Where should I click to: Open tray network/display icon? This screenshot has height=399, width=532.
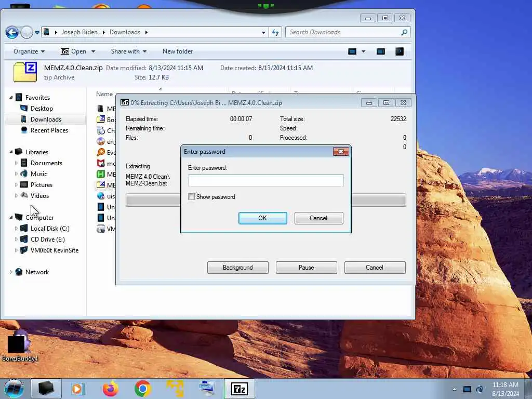(467, 389)
